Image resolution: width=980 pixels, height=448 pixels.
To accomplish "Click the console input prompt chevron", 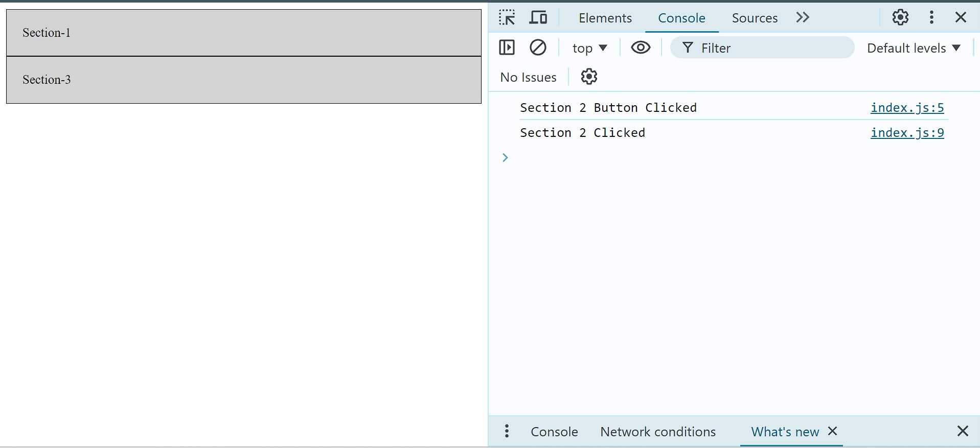I will [x=505, y=157].
